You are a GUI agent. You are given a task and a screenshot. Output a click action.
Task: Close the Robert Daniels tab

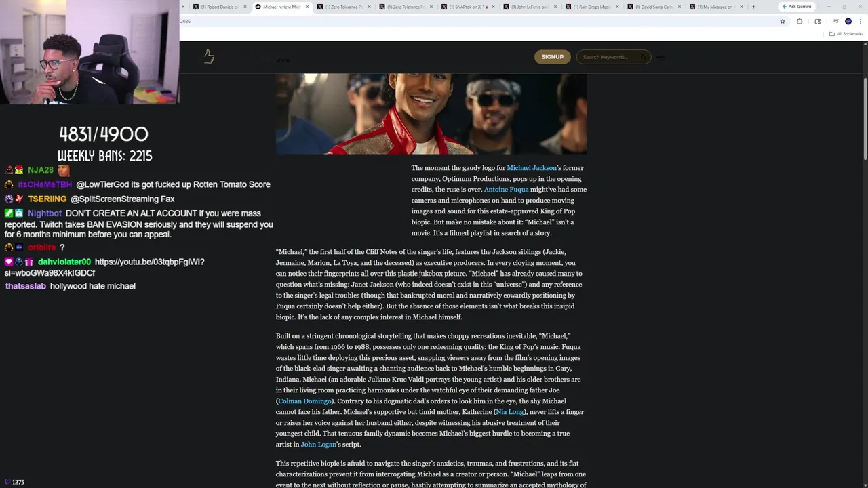coord(245,7)
